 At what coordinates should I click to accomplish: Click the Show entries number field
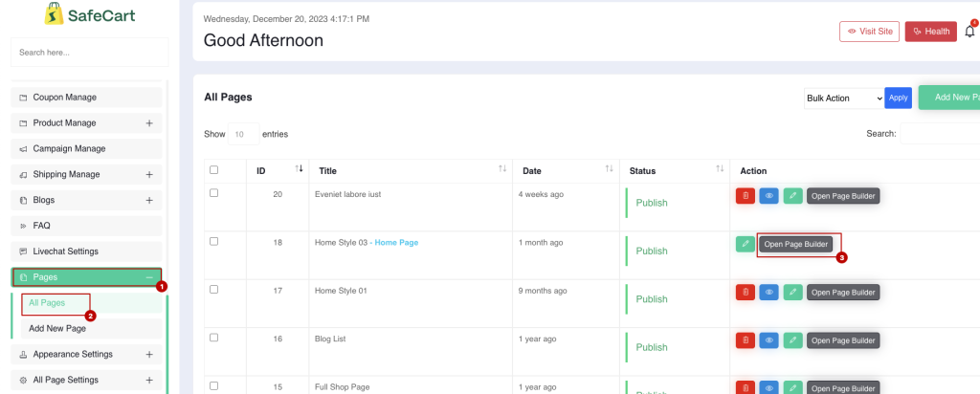244,134
